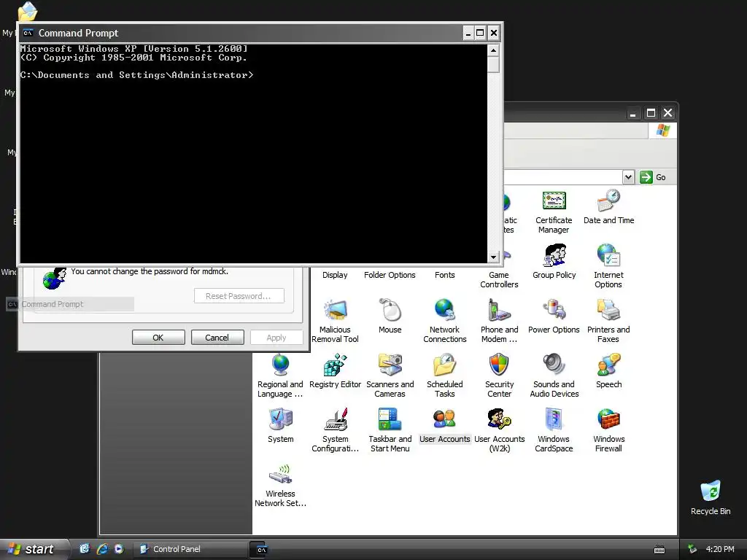Click the Fonts label in Control Panel
747x560 pixels.
click(x=444, y=275)
